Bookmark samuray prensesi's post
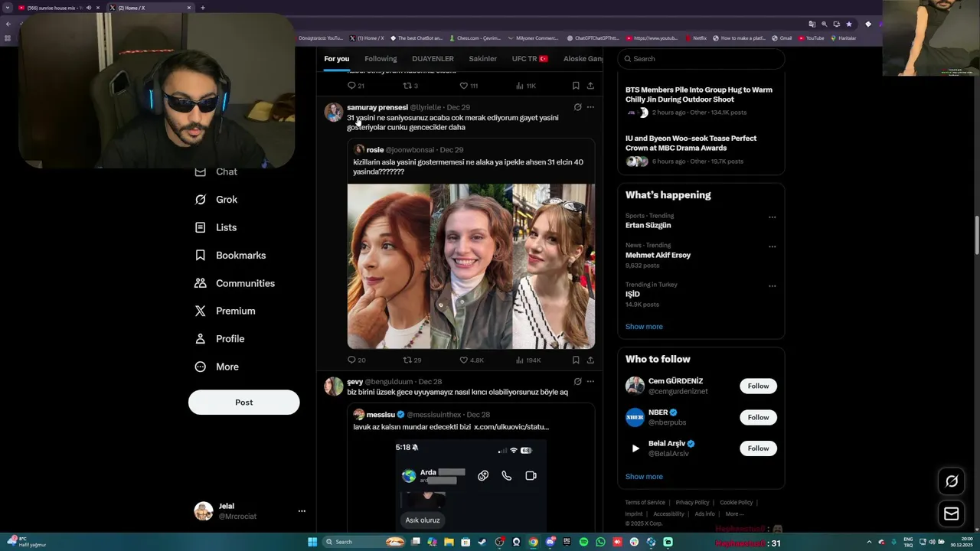Viewport: 980px width, 551px height. [x=576, y=360]
